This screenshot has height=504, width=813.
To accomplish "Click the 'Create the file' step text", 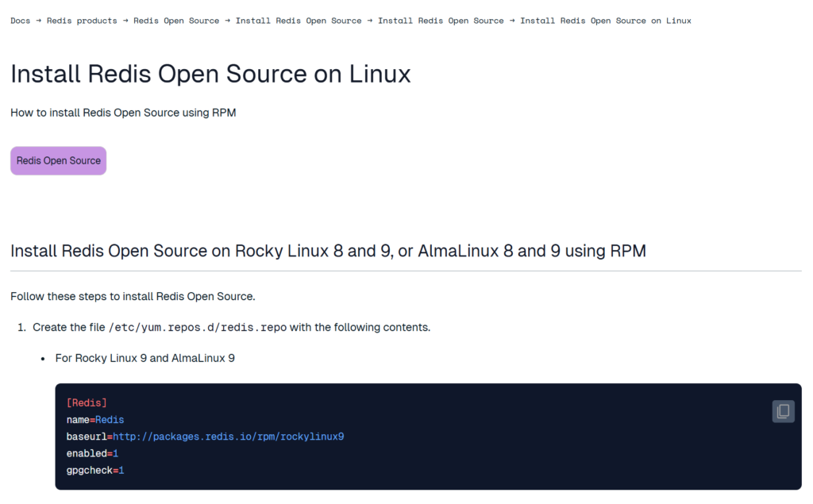I will coord(68,327).
